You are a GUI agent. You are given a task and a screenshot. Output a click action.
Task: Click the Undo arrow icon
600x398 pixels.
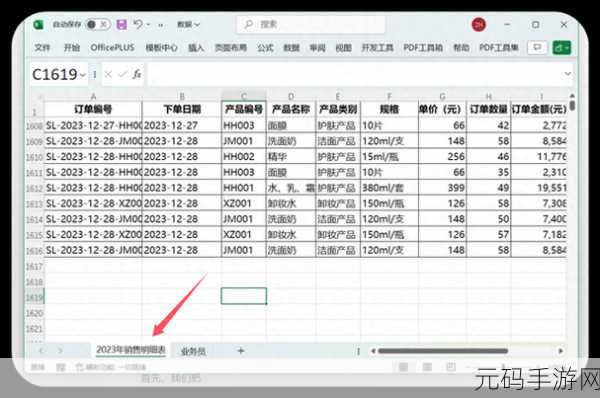pos(138,24)
